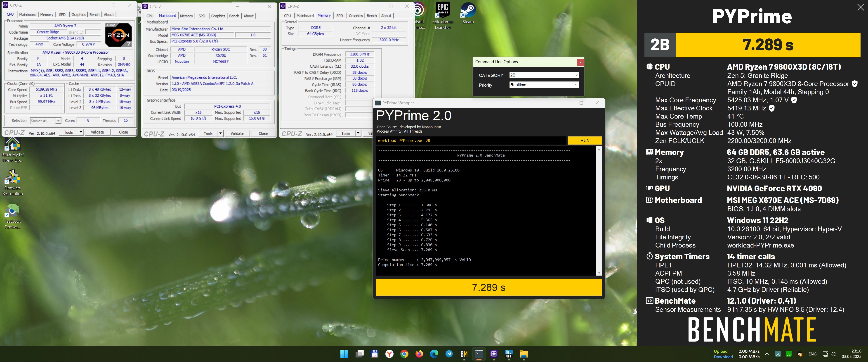Switch to CPU-Z via its purple chip taskbar icon
This screenshot has width=868, height=362.
pyautogui.click(x=494, y=354)
